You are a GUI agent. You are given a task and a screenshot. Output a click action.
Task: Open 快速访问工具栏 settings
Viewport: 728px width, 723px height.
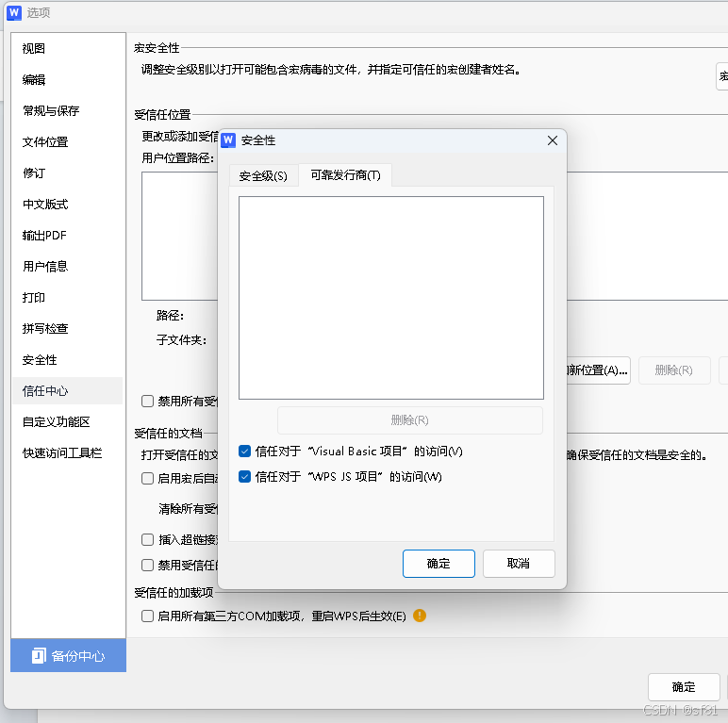[x=67, y=452]
